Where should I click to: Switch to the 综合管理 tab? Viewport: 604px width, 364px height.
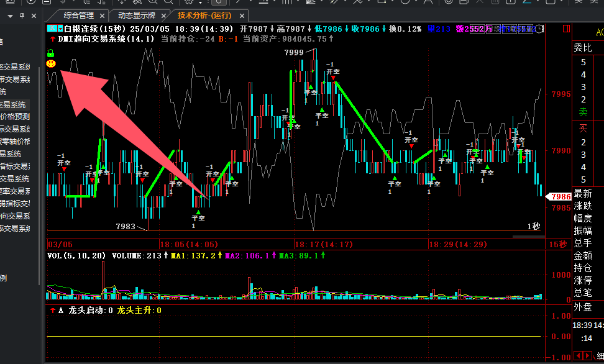click(79, 15)
